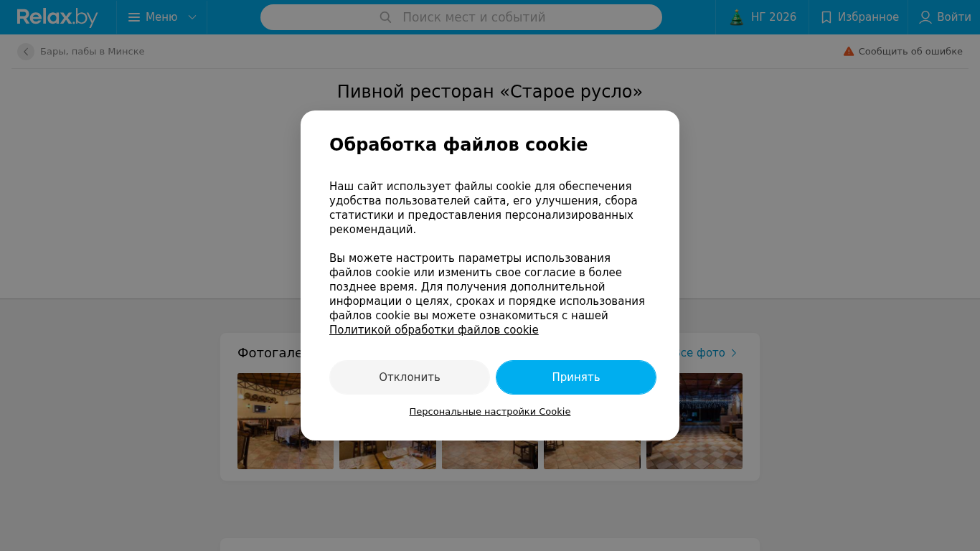The width and height of the screenshot is (980, 551).
Task: Click the warning triangle error icon
Action: (849, 52)
